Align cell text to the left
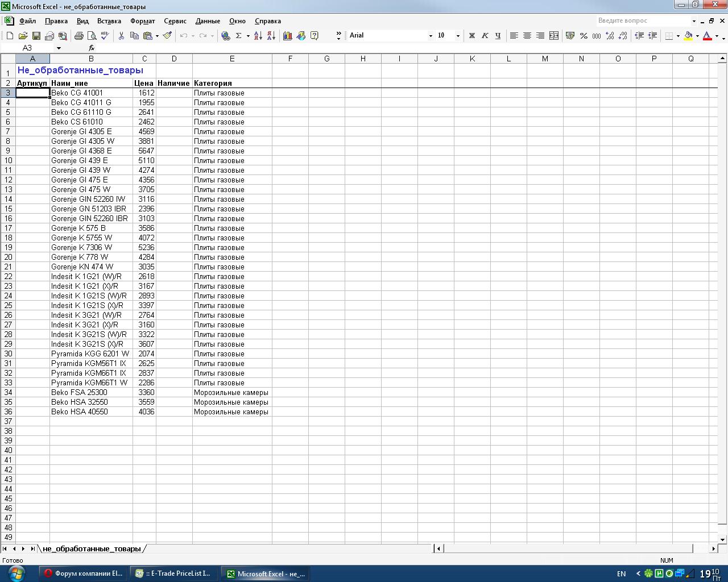 tap(514, 36)
